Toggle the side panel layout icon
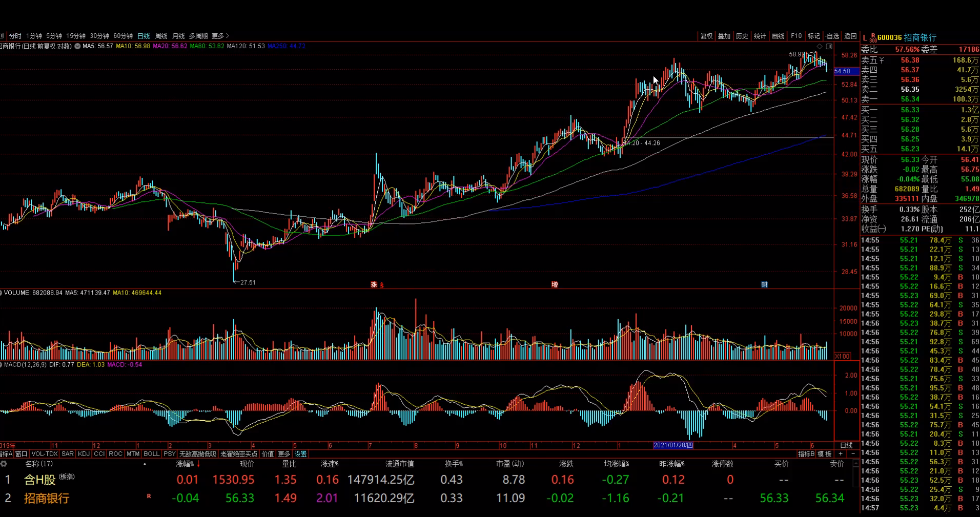The width and height of the screenshot is (980, 517). 829,46
